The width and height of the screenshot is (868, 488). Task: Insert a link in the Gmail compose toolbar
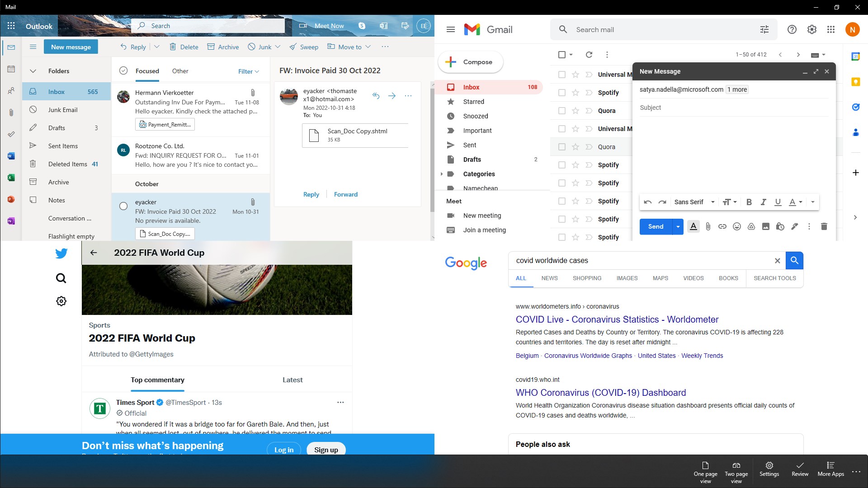722,226
